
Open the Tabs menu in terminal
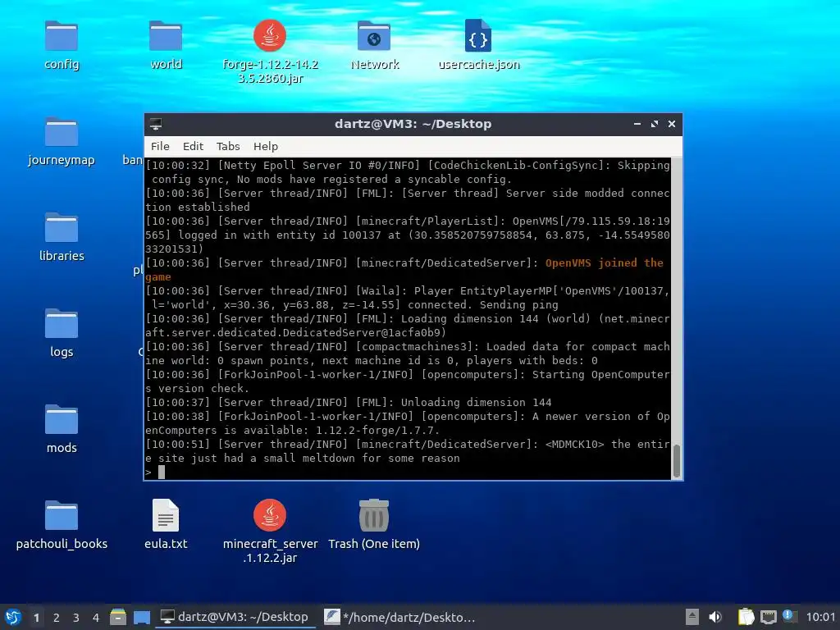coord(228,146)
